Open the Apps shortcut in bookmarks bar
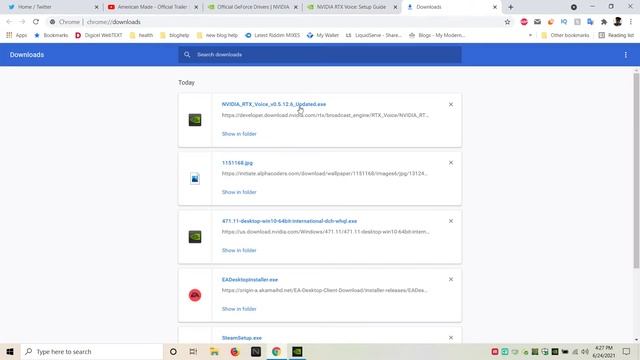This screenshot has width=640, height=360. point(16,35)
